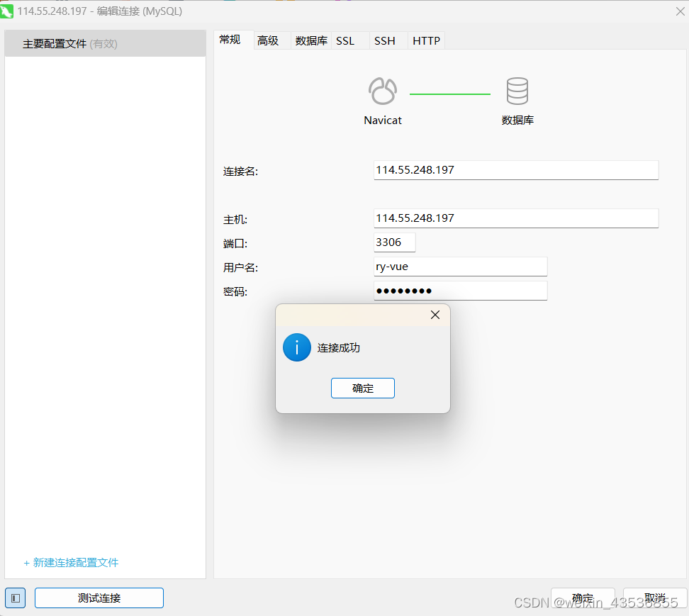Click the Navicat logo icon in diagram
689x616 pixels.
tap(382, 91)
